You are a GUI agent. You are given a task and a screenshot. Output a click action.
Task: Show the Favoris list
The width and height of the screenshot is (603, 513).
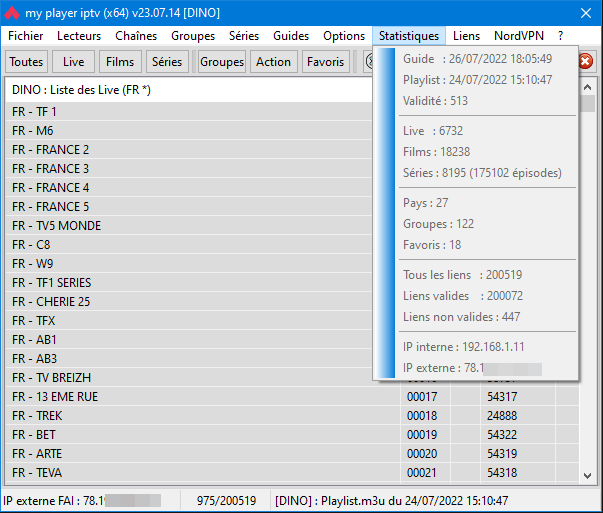pyautogui.click(x=325, y=62)
